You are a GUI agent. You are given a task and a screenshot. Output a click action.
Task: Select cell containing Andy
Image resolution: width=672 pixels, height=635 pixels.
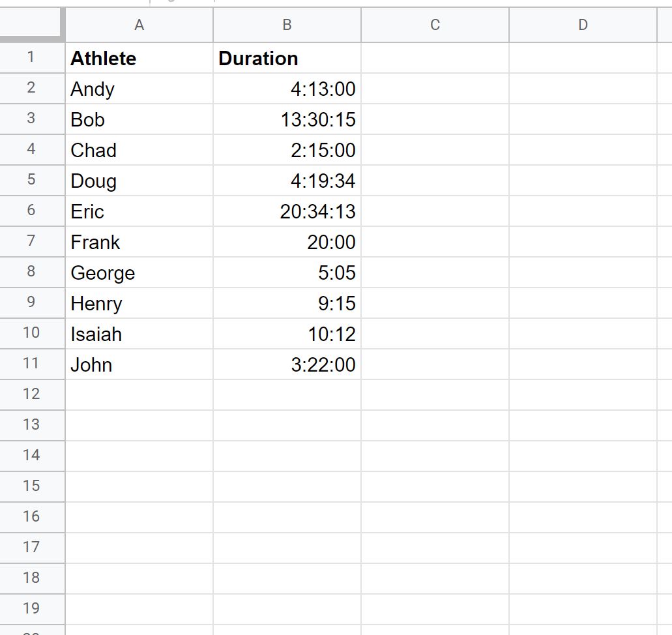(x=139, y=89)
